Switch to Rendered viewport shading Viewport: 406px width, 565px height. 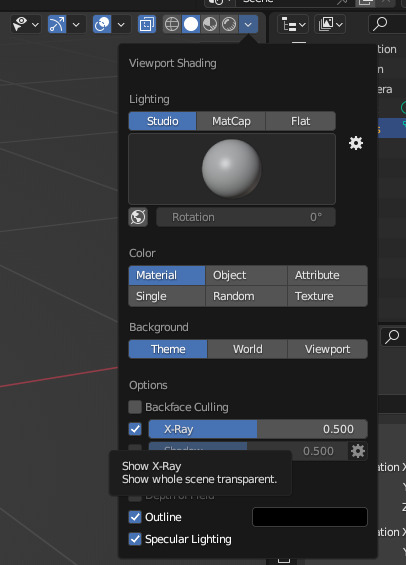pyautogui.click(x=229, y=25)
